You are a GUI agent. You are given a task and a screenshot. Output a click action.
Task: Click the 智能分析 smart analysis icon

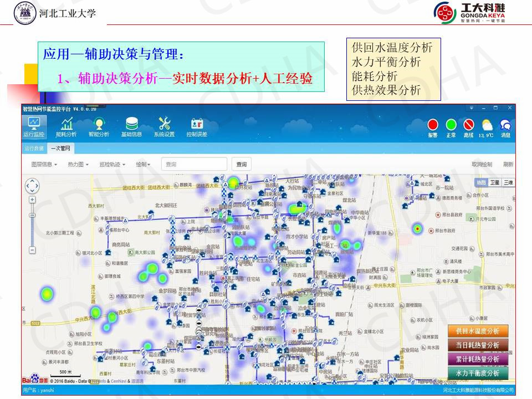[99, 127]
